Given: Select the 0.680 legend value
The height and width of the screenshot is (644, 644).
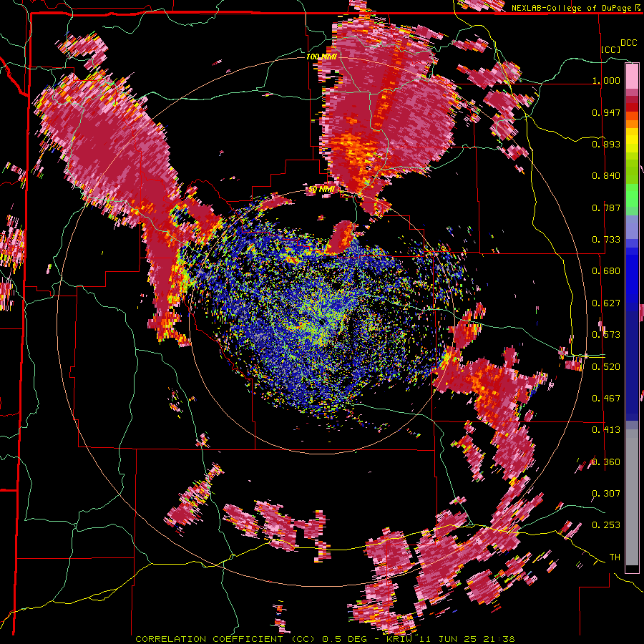Looking at the screenshot, I should tap(606, 271).
